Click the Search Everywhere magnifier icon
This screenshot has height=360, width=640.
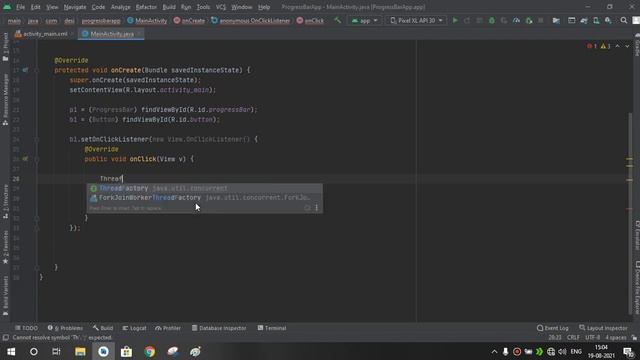(x=624, y=20)
